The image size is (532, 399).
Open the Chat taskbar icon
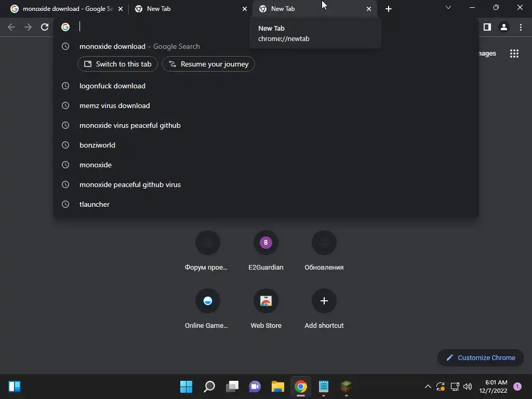pyautogui.click(x=255, y=387)
